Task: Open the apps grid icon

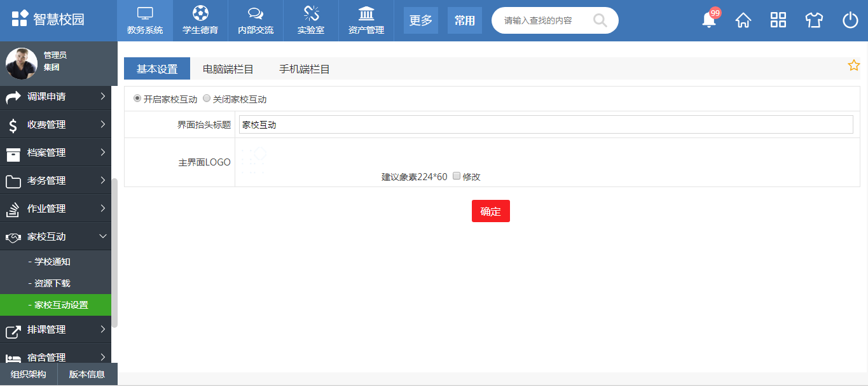Action: pyautogui.click(x=778, y=20)
